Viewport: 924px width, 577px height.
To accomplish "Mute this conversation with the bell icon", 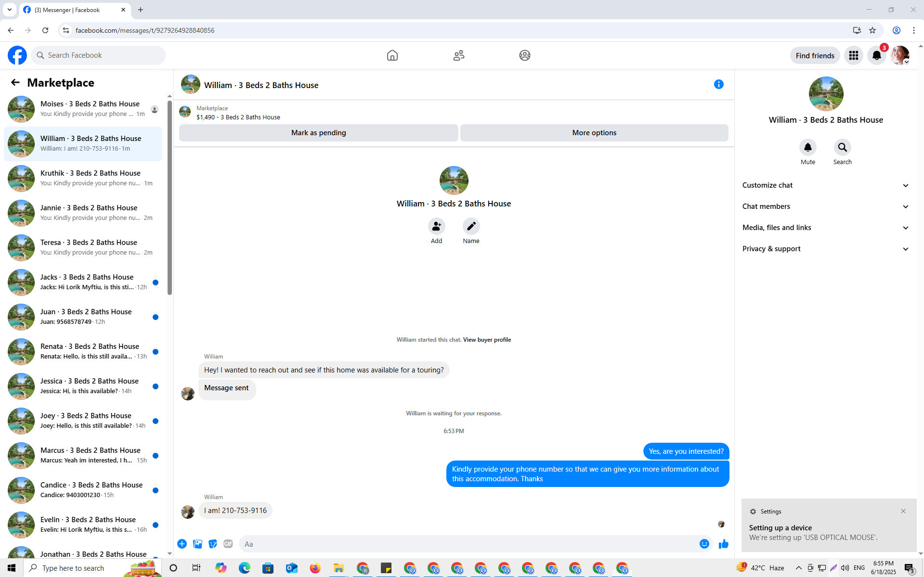I will (808, 147).
